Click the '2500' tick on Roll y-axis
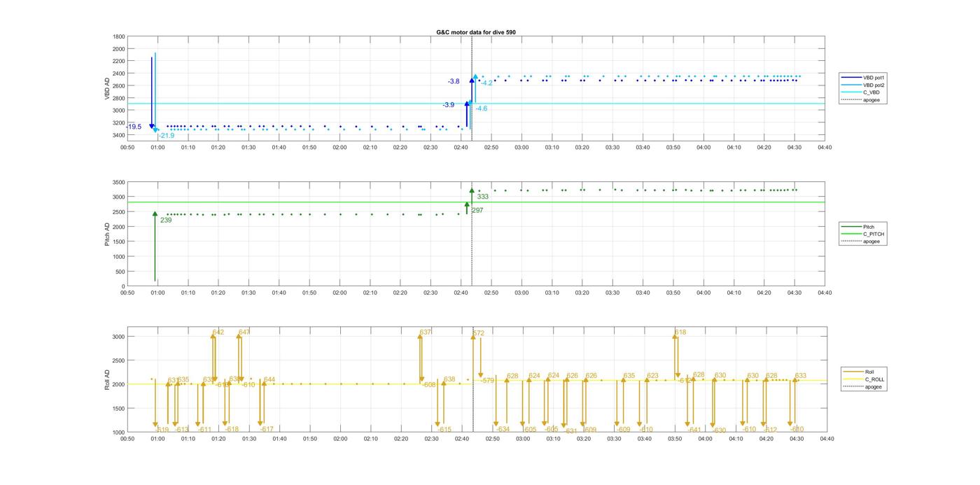980x485 pixels. [x=119, y=360]
